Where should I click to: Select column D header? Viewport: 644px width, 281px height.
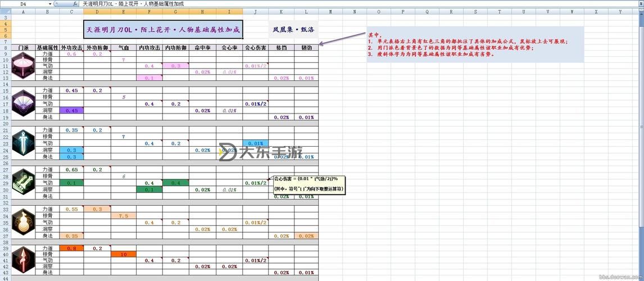click(x=97, y=12)
